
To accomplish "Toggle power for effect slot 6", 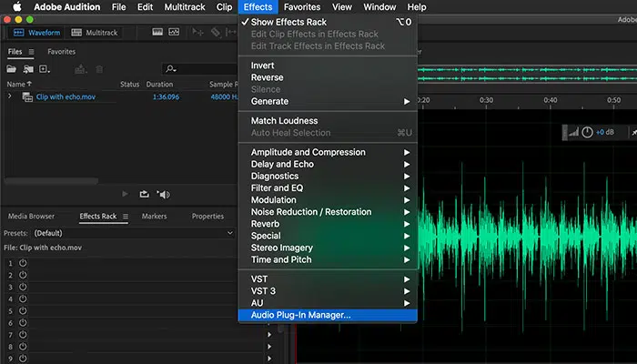I will (x=23, y=322).
